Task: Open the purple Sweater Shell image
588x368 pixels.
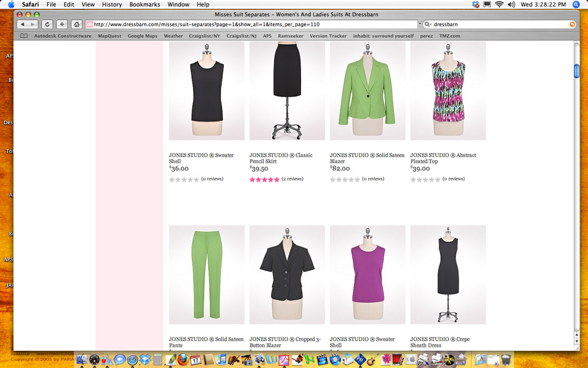Action: click(367, 275)
